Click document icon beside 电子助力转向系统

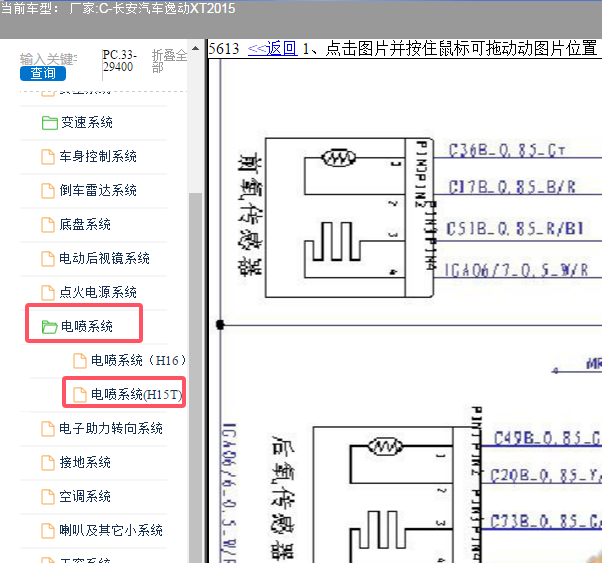pos(48,429)
